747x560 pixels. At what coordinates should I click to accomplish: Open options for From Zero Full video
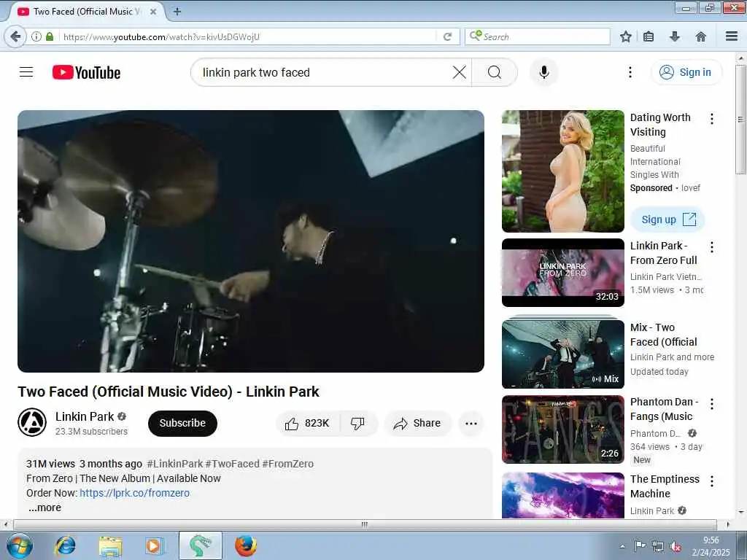[712, 246]
